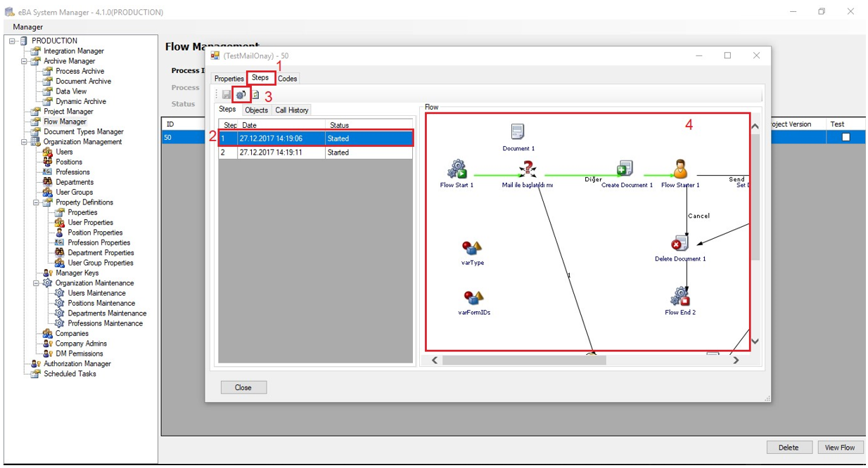Click the DM Permissions tree icon
Viewport: 868px width, 468px height.
48,353
